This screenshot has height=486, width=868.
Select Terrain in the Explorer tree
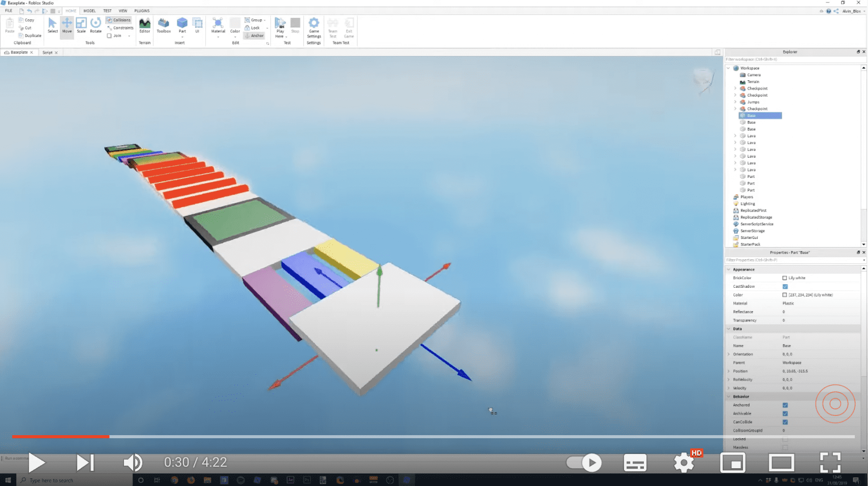point(753,81)
